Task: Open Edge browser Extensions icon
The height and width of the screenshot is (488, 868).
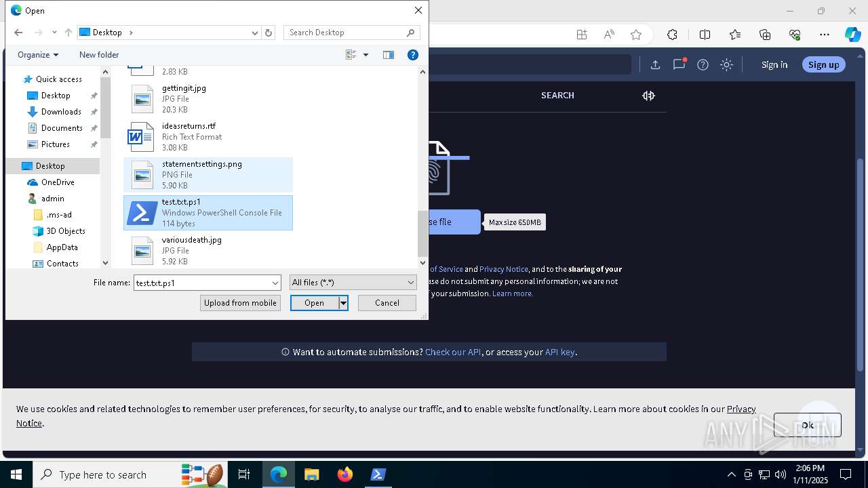Action: tap(672, 35)
